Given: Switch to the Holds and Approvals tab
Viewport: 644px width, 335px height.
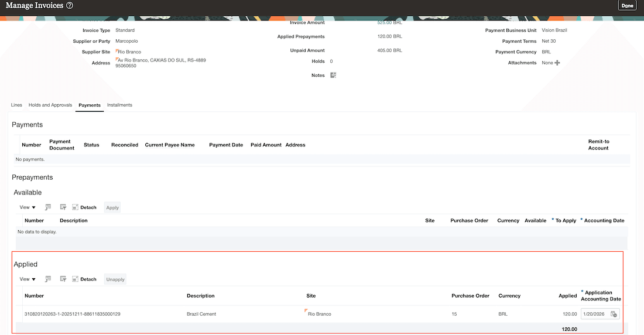Looking at the screenshot, I should [50, 105].
